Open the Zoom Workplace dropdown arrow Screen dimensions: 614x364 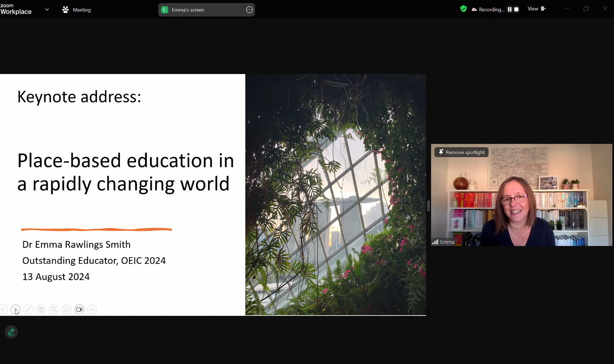(x=47, y=10)
